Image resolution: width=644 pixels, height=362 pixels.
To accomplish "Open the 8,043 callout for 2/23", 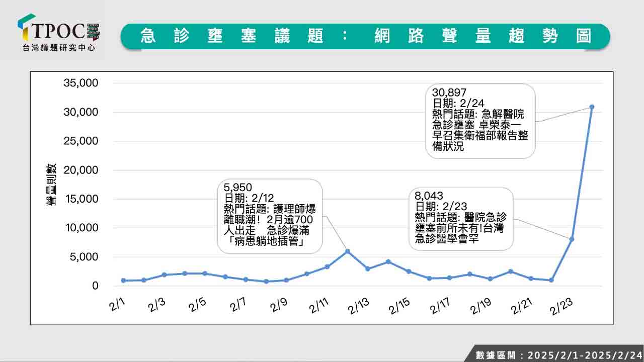I will coord(461,219).
